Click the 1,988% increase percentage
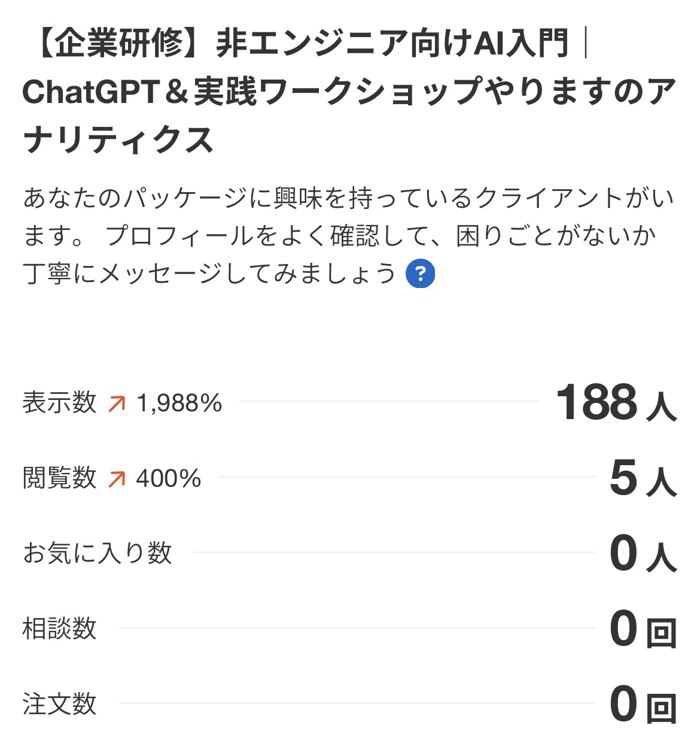Image resolution: width=700 pixels, height=737 pixels. click(x=179, y=404)
